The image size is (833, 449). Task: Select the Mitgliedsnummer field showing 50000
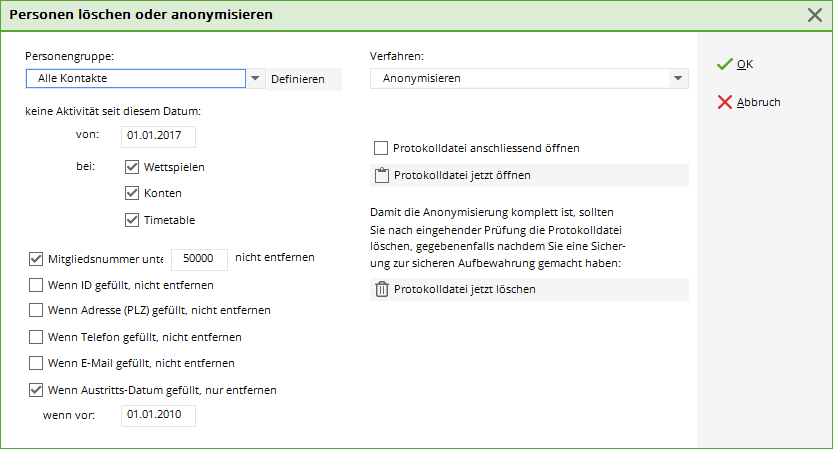[200, 258]
